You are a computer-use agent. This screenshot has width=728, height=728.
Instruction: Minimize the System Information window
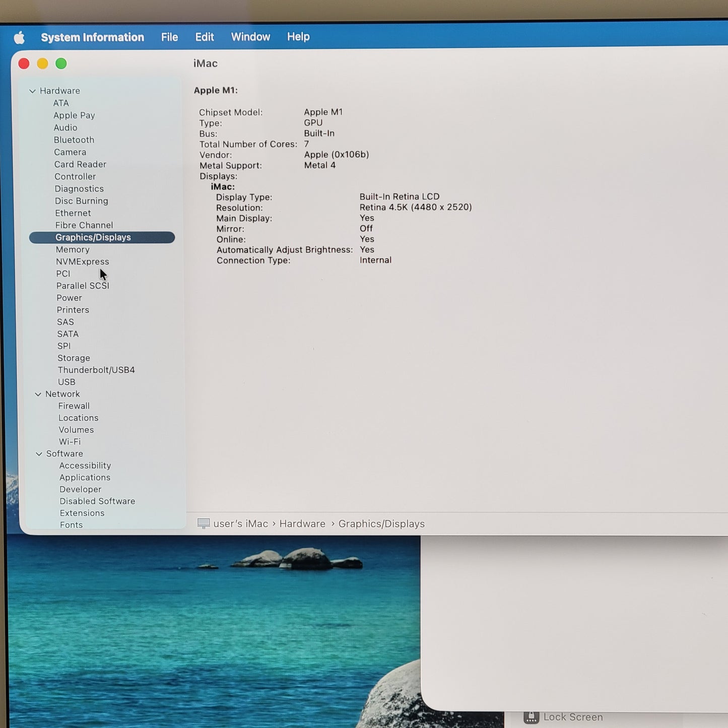tap(42, 63)
